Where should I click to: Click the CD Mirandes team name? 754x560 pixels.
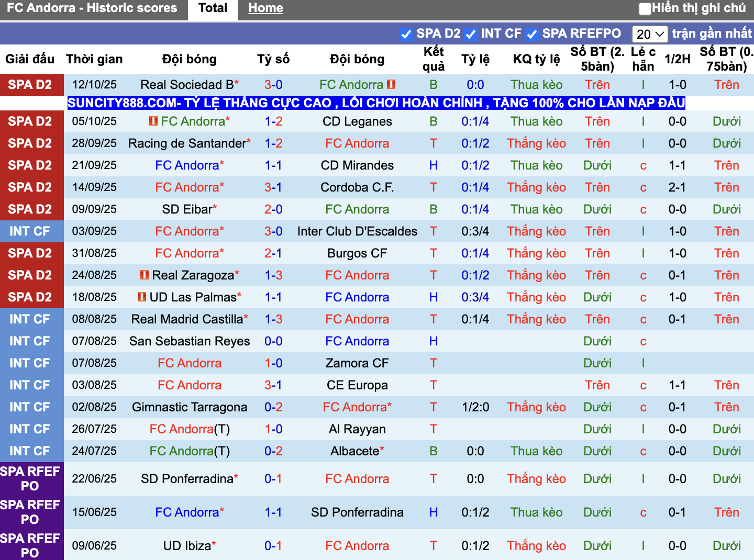(x=357, y=165)
